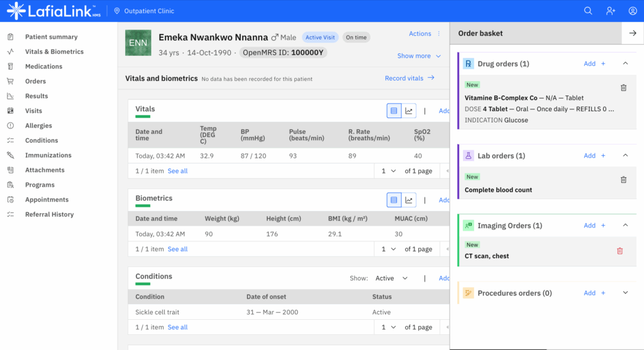Image resolution: width=644 pixels, height=350 pixels.
Task: Open the user account icon menu
Action: coord(632,11)
